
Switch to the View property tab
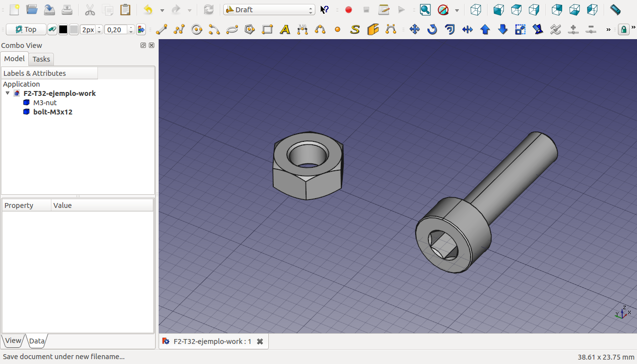[13, 341]
